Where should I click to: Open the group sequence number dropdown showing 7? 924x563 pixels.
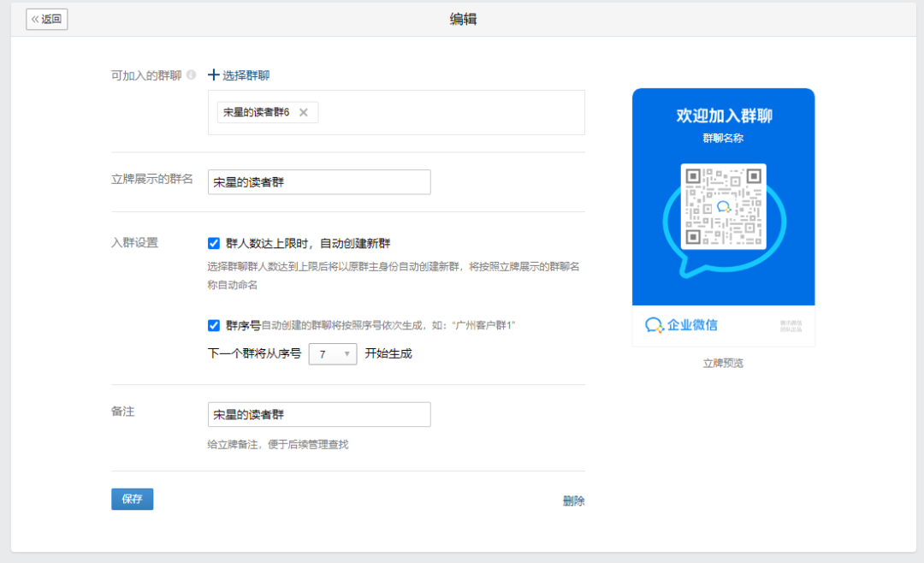tap(332, 353)
